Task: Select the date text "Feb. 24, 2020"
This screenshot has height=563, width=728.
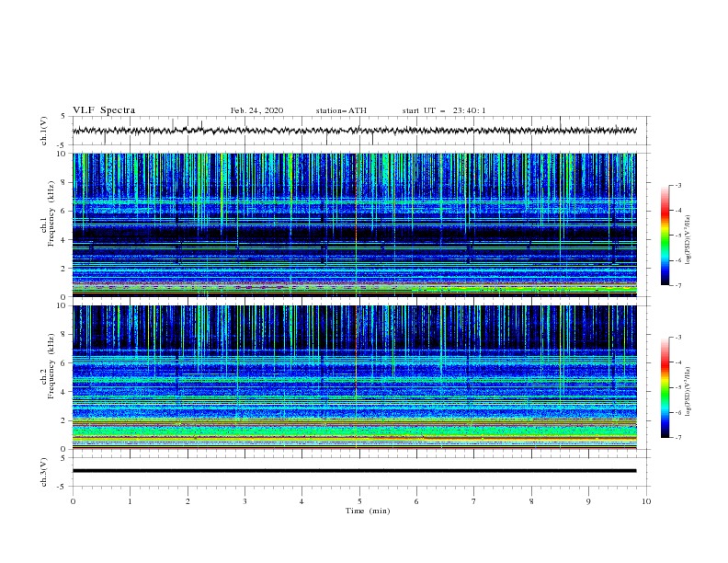Action: [256, 110]
